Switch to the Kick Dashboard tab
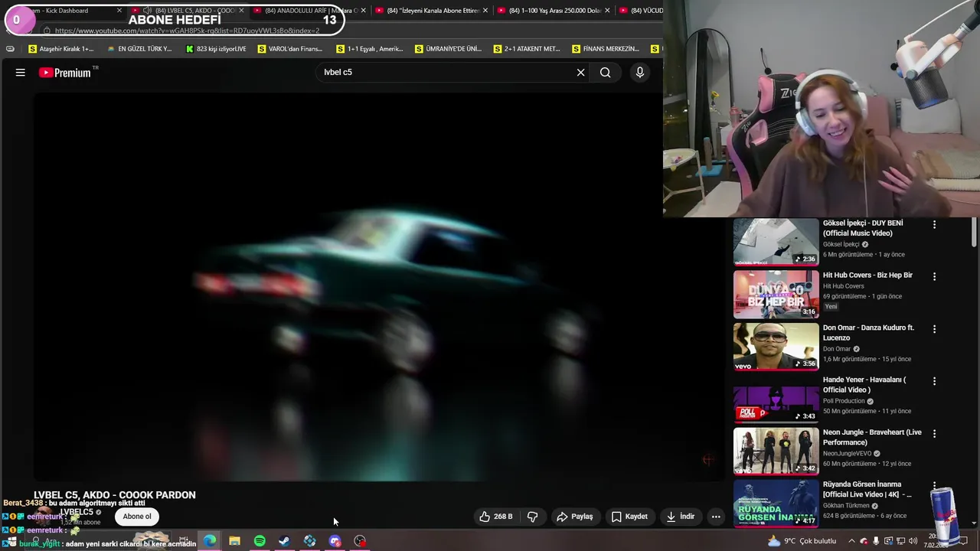 click(65, 11)
